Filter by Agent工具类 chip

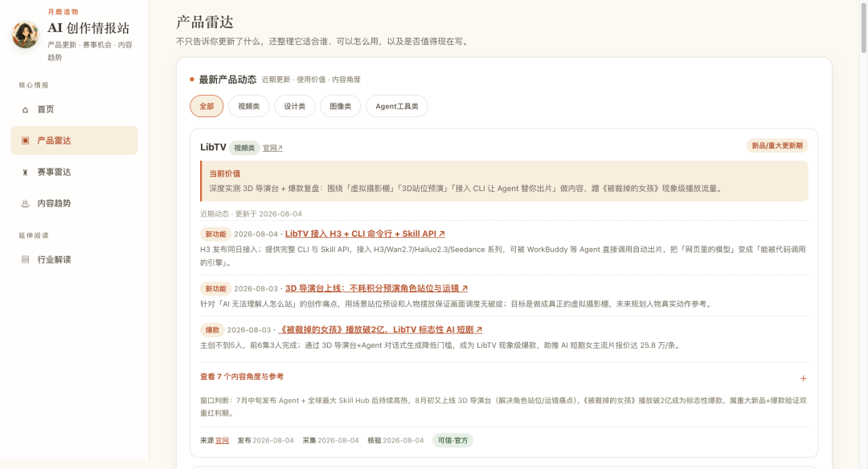397,106
